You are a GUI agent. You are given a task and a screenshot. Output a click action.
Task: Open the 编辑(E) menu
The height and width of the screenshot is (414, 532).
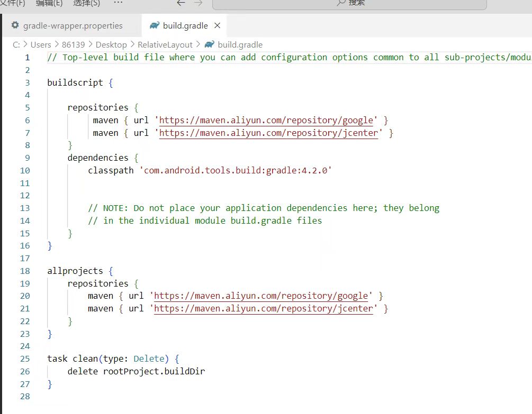(49, 3)
